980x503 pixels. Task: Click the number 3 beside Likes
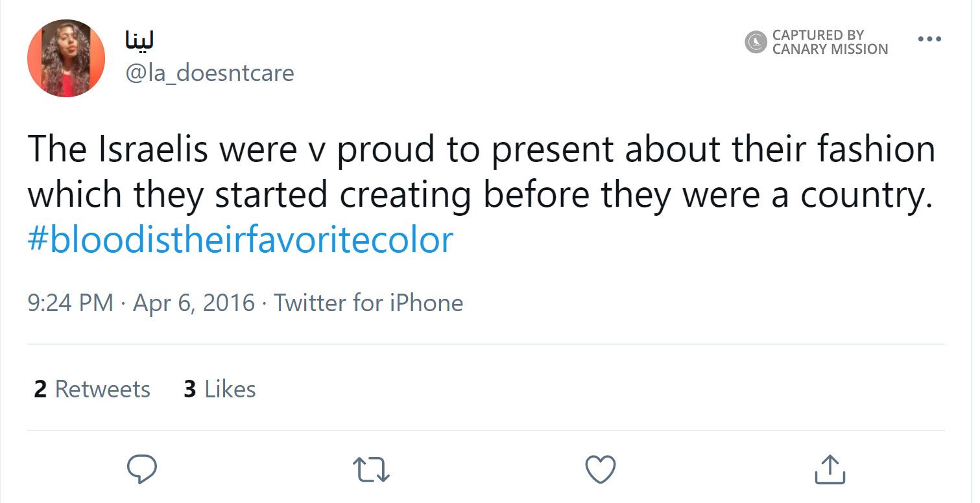click(190, 389)
